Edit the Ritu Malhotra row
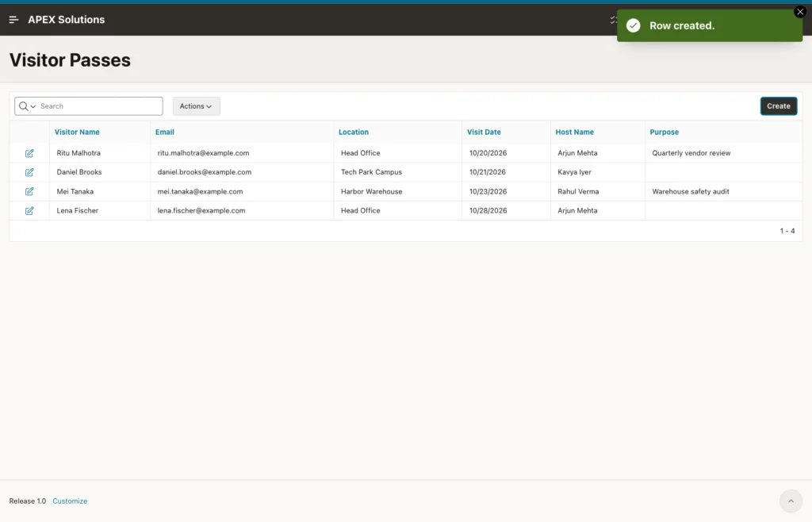 point(29,153)
